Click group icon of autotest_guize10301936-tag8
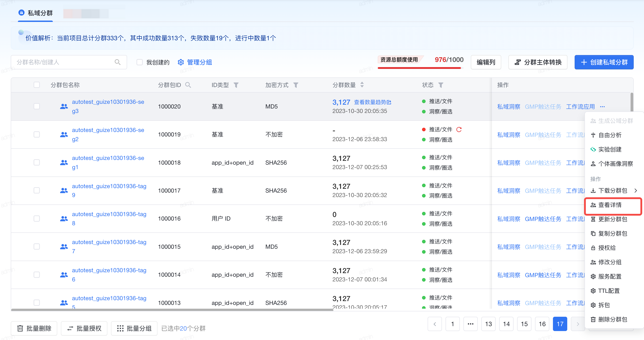This screenshot has height=340, width=644. click(x=64, y=219)
